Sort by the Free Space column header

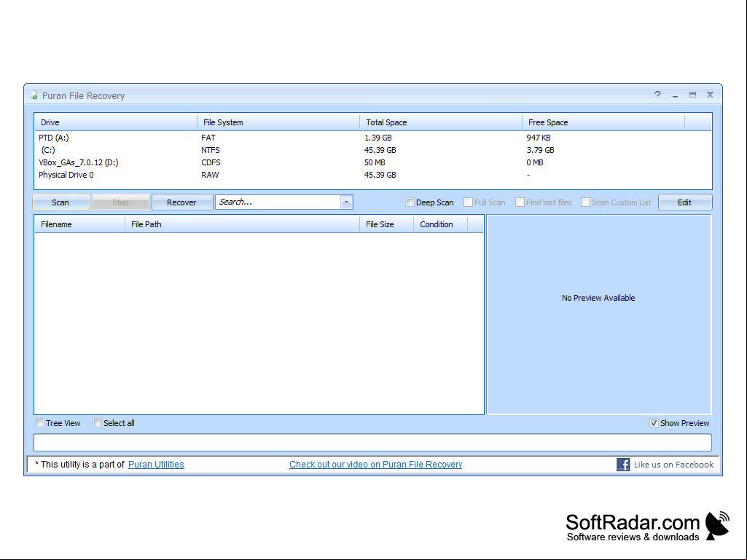tap(603, 122)
